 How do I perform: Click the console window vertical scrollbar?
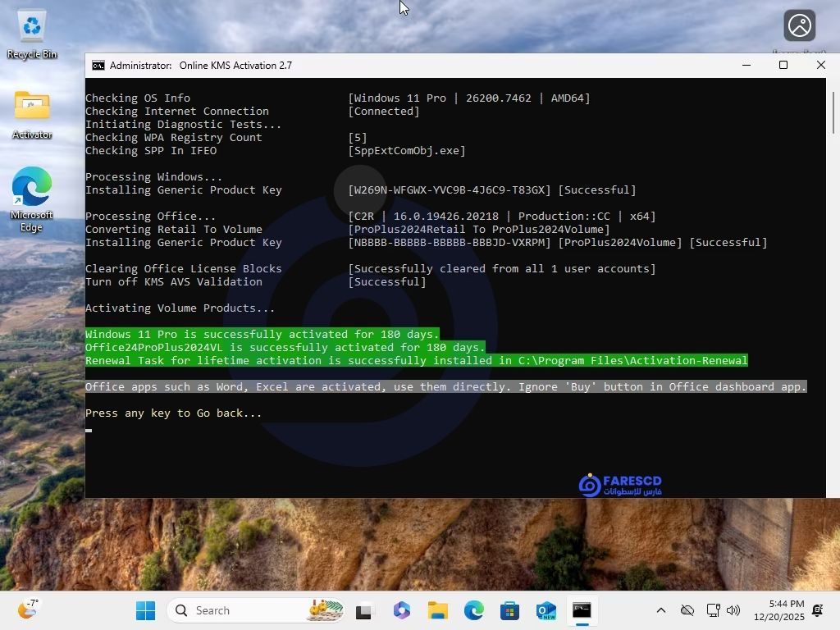(833, 113)
